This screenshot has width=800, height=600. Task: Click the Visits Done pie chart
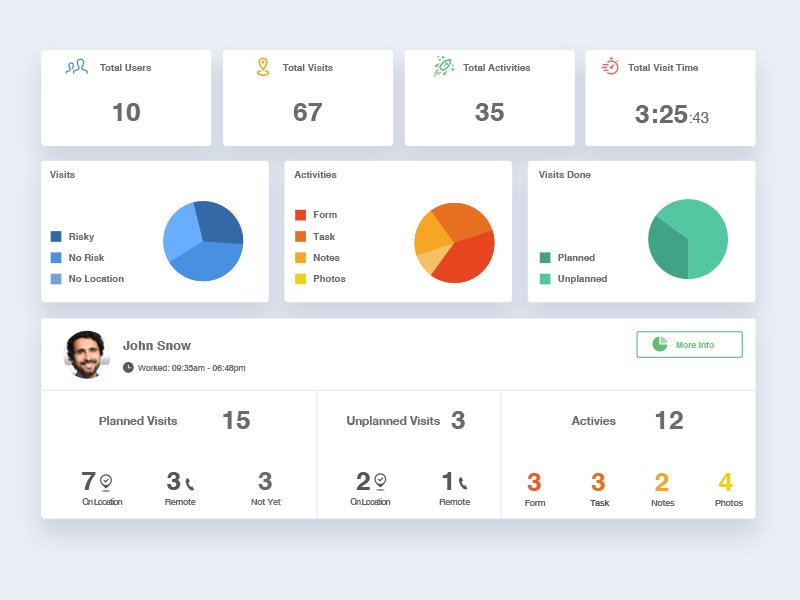pos(688,239)
